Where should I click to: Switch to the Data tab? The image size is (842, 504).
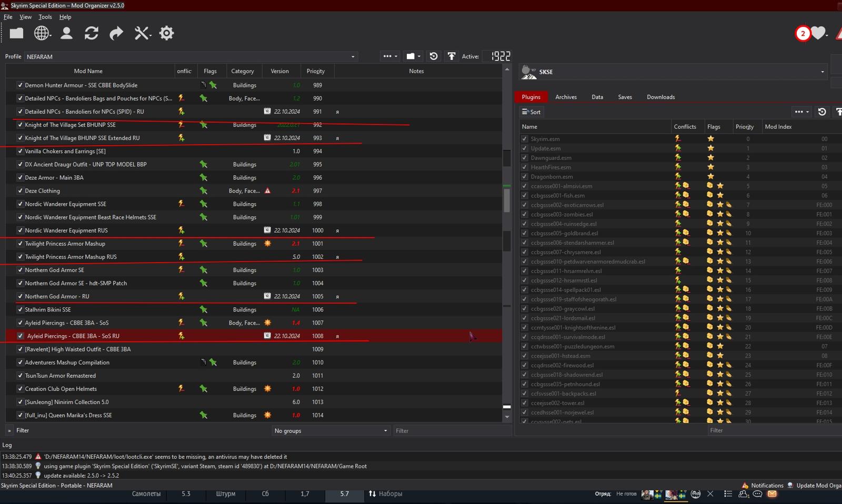597,97
